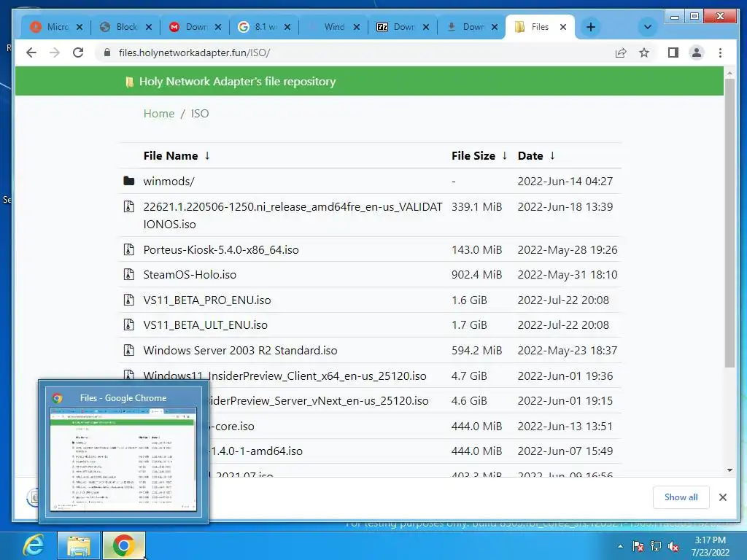Image resolution: width=747 pixels, height=560 pixels.
Task: Open the Chrome profile avatar
Action: point(697,52)
